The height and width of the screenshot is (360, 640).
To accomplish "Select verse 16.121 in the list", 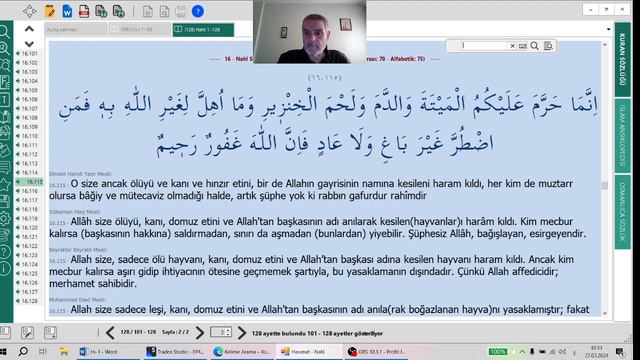I will coord(29,237).
